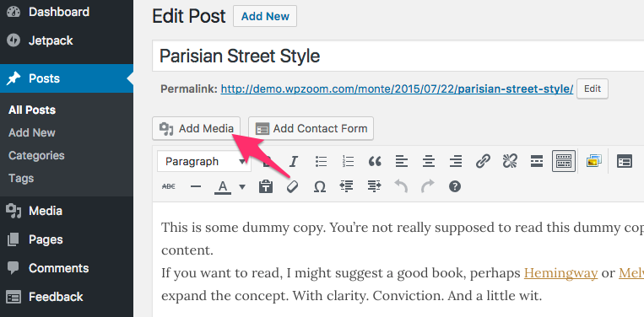Insert a horizontal line

196,186
